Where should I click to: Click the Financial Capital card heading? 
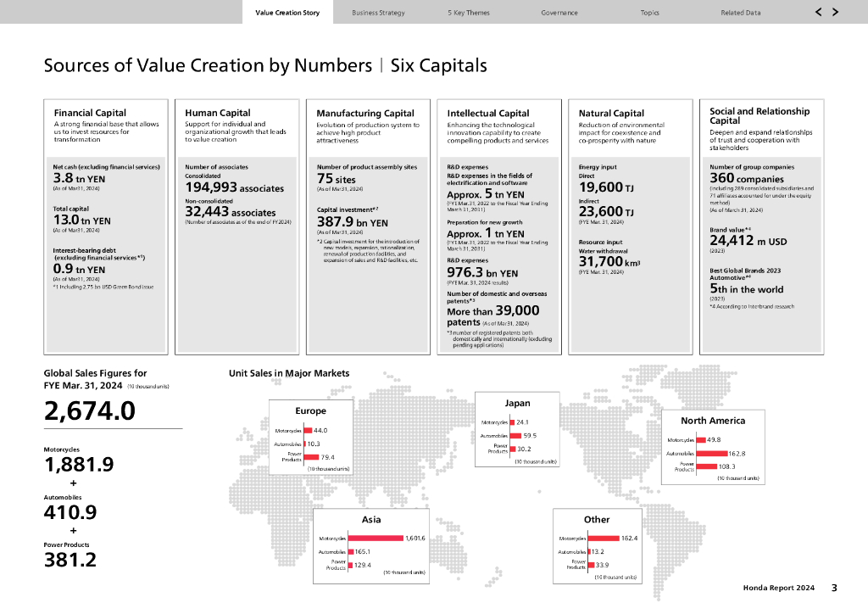90,113
